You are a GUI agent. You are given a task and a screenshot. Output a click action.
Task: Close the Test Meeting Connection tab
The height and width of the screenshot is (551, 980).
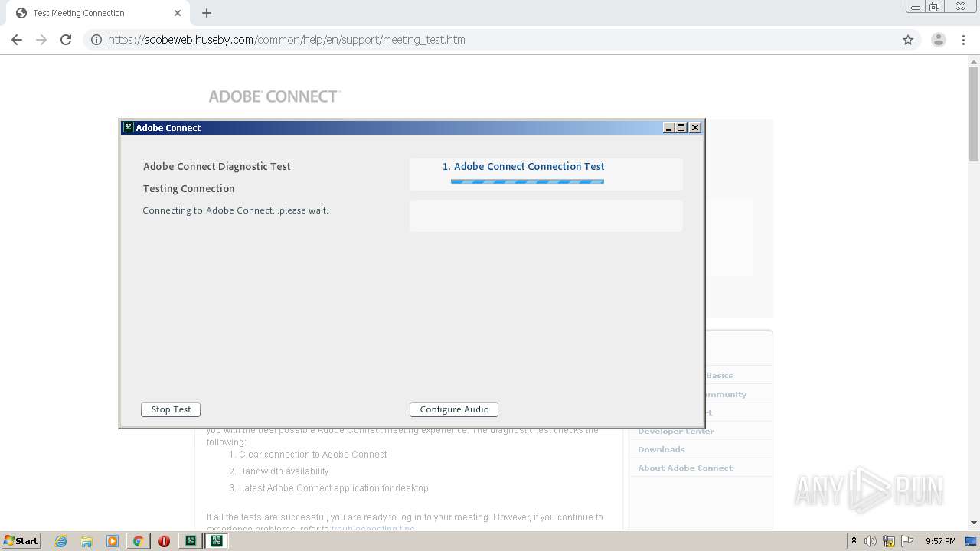(178, 13)
